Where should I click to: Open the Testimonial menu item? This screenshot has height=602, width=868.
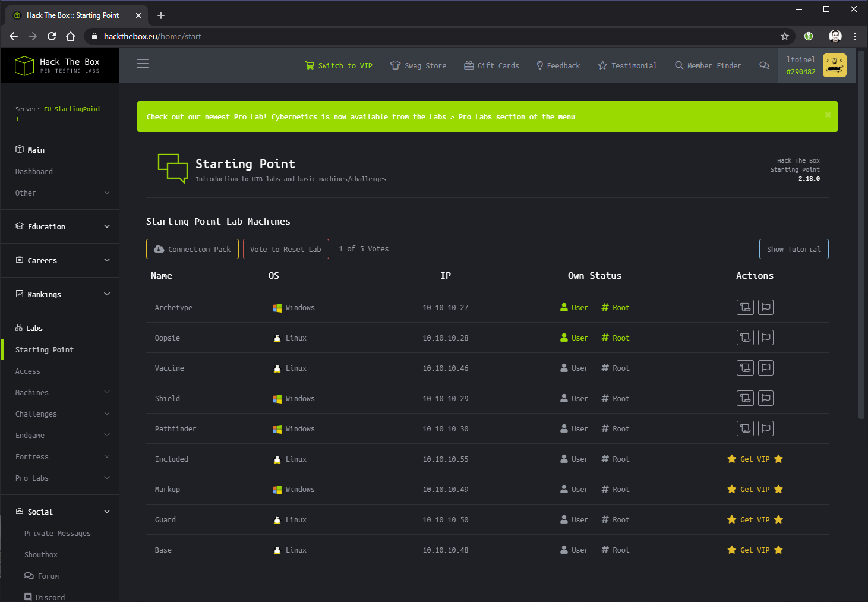[x=627, y=65]
